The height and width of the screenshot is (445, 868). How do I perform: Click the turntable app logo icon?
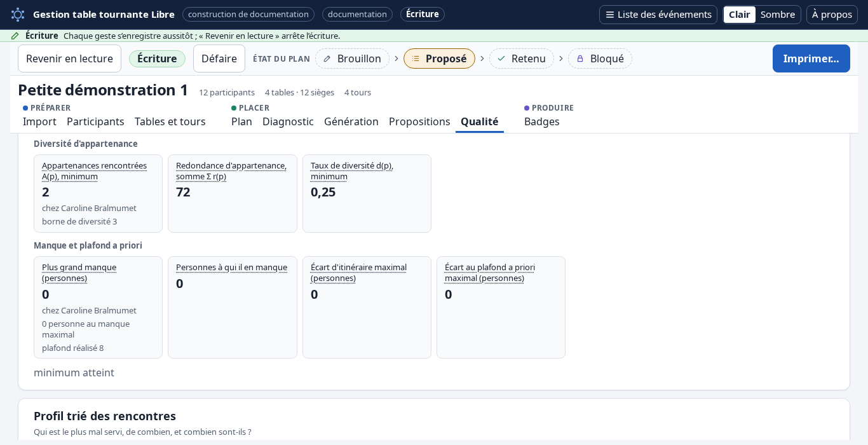click(x=18, y=15)
